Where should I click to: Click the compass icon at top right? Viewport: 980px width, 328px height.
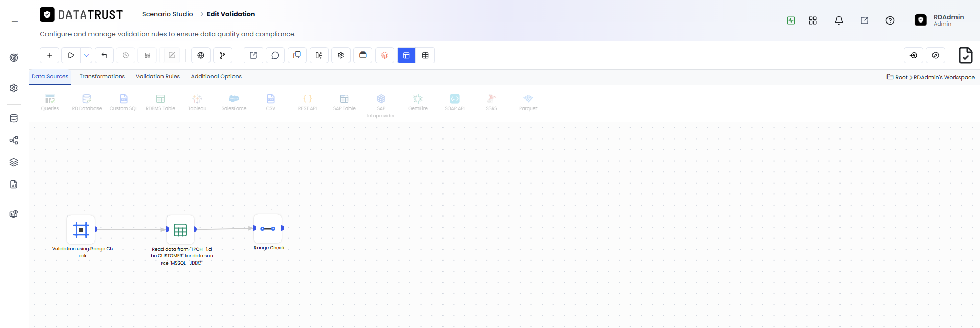(x=936, y=55)
